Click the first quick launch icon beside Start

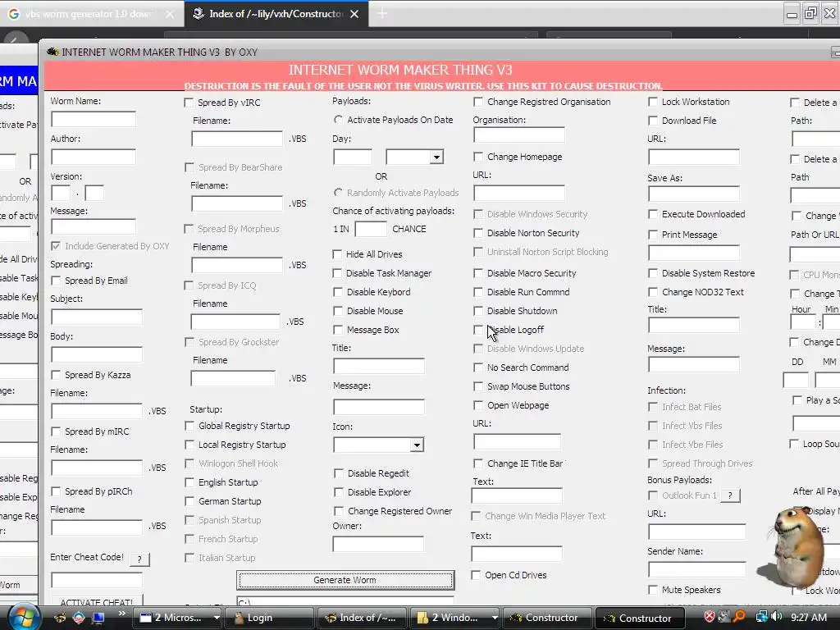60,618
